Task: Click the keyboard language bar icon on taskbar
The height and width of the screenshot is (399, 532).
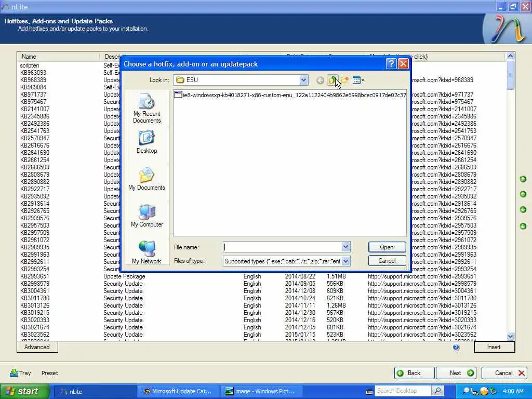Action: tap(369, 392)
